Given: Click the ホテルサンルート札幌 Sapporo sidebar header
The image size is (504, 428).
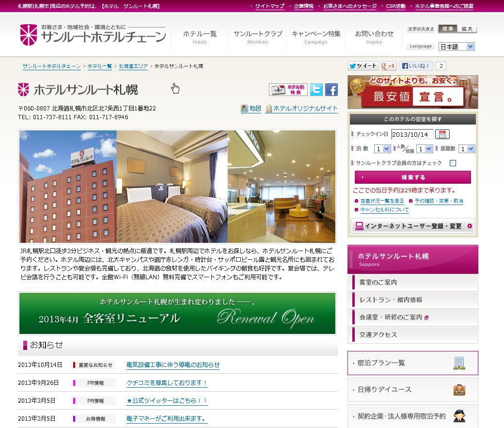Looking at the screenshot, I should point(413,259).
